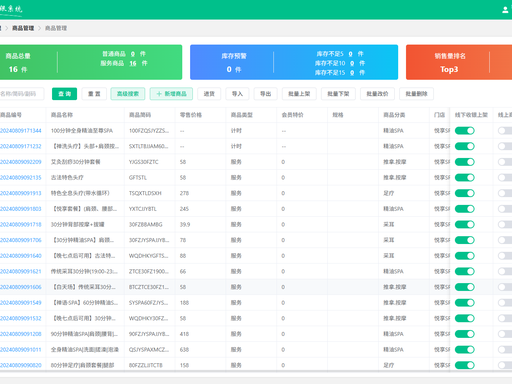
Task: Toggle 线下收银上架 for 古法特色头疗
Action: coord(465,178)
